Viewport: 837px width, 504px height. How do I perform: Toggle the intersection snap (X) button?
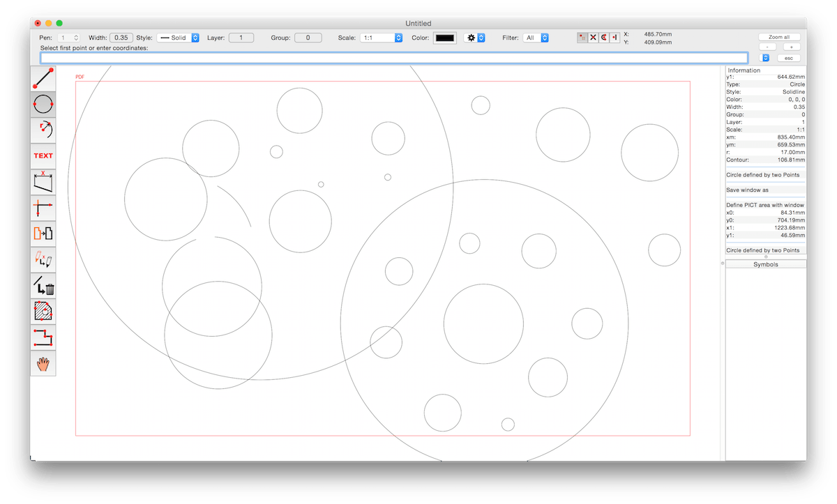pyautogui.click(x=593, y=38)
